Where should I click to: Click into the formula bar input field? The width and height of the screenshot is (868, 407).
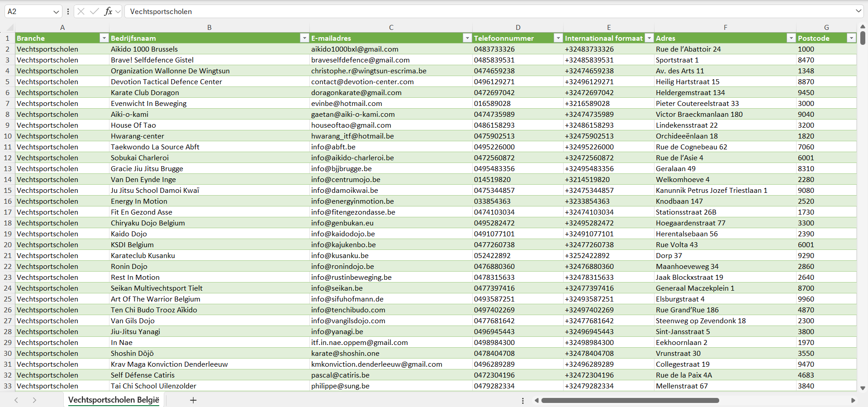tap(452, 11)
